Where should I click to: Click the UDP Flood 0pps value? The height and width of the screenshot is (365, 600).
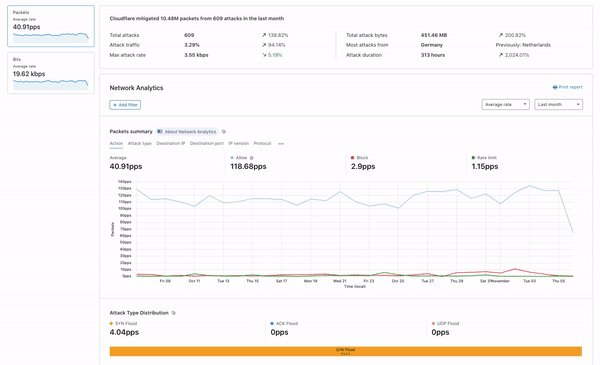pos(440,332)
